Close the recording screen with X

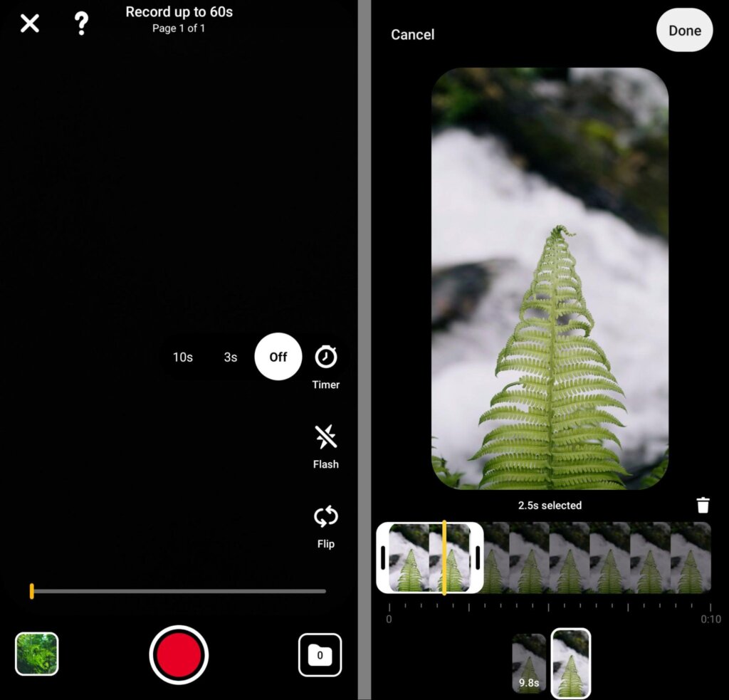[30, 23]
